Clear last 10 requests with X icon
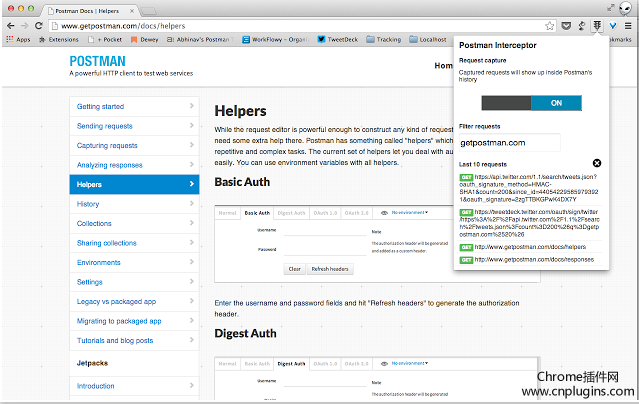 point(597,163)
